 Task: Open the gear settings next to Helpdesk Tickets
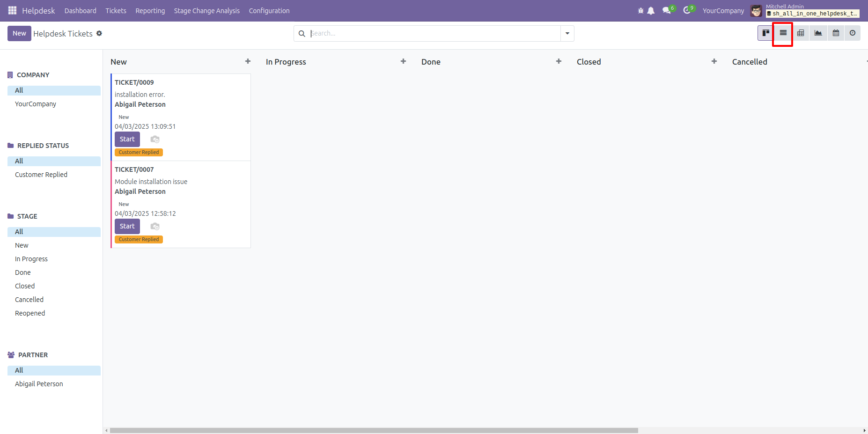pyautogui.click(x=99, y=33)
